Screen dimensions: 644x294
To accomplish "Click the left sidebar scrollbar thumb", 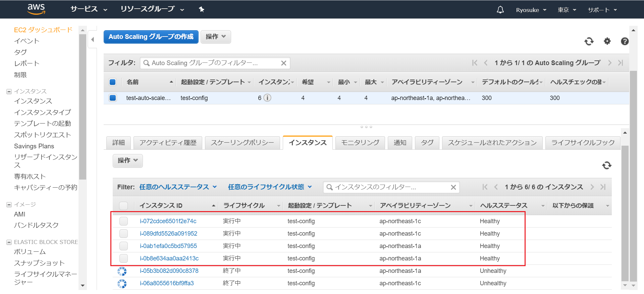I will click(x=83, y=107).
